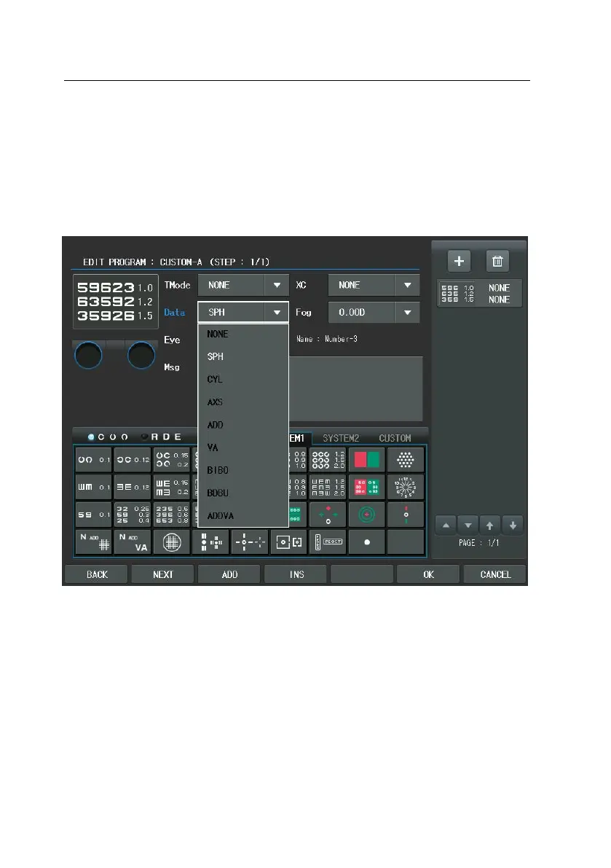Image resolution: width=611 pixels, height=868 pixels.
Task: Choose BDBU from Data list
Action: pos(243,493)
